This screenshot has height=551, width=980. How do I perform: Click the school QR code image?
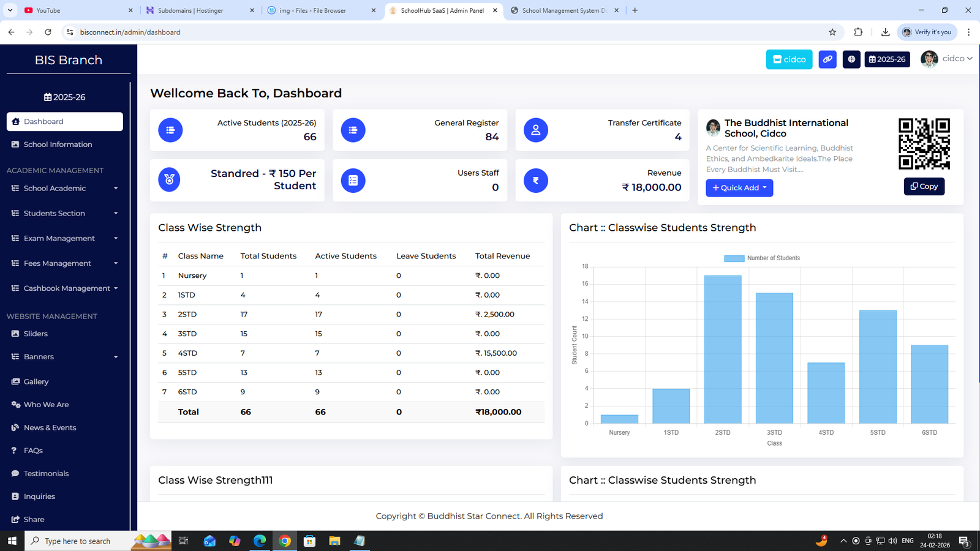pos(924,144)
